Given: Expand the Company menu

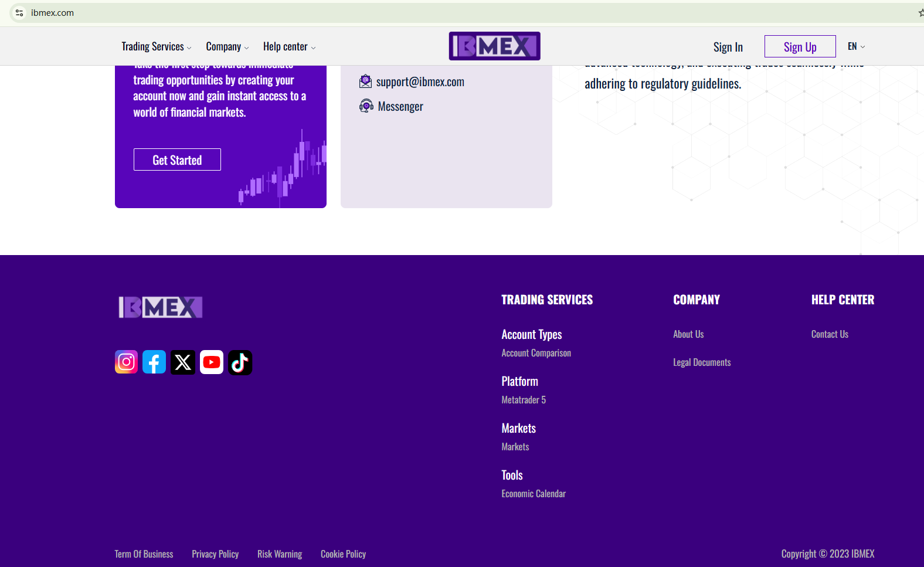Looking at the screenshot, I should click(x=227, y=47).
